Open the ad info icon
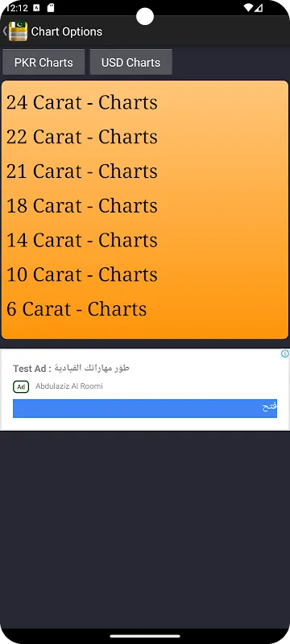The width and height of the screenshot is (290, 644). (x=284, y=353)
